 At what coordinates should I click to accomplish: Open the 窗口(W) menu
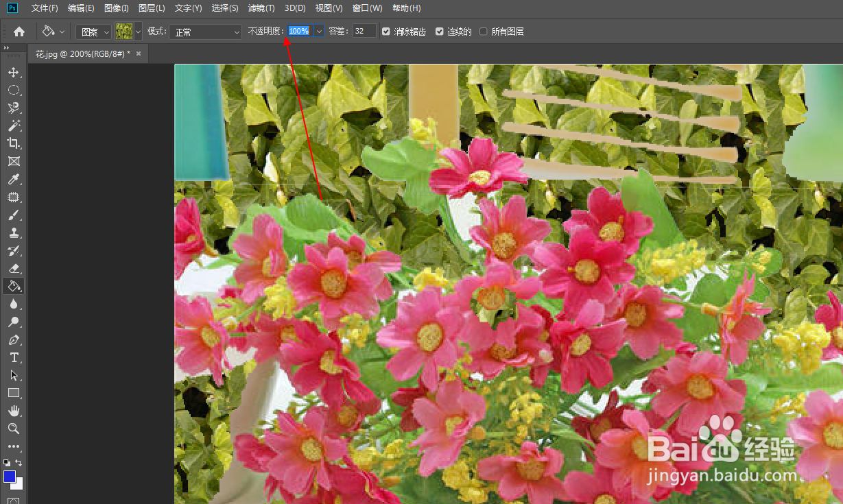[x=368, y=8]
